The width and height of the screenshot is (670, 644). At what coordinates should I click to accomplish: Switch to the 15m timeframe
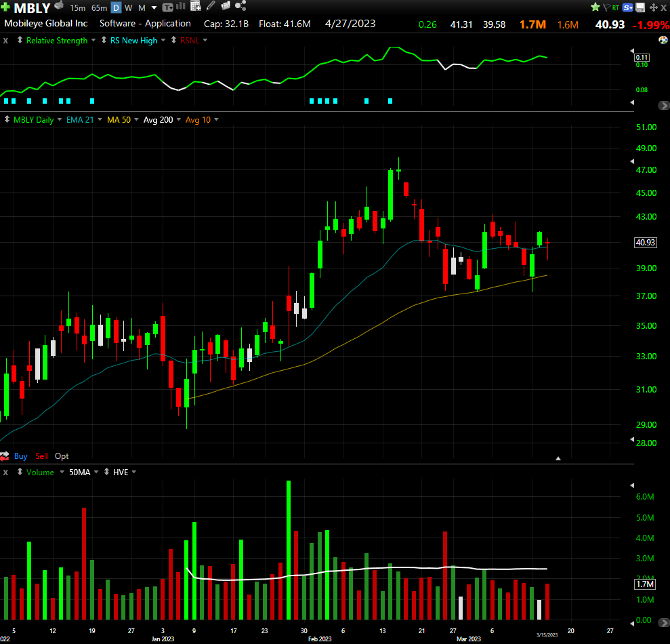coord(77,7)
